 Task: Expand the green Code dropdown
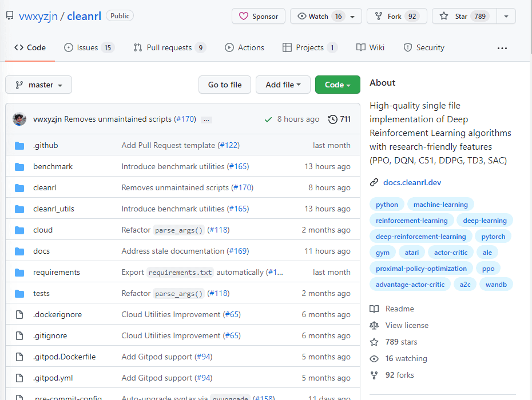tap(338, 85)
